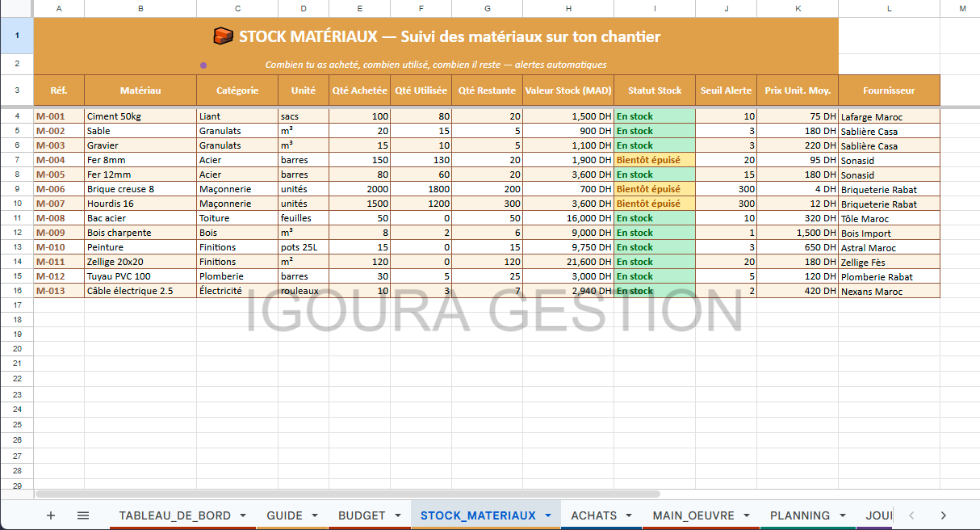Click the horizontal scrollbar thumb
980x530 pixels.
tap(347, 494)
